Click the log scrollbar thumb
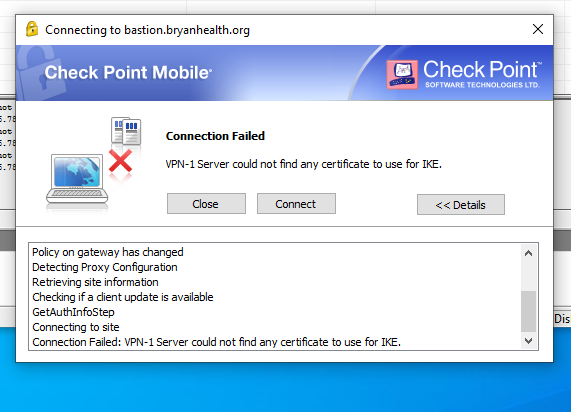571x412 pixels. tap(528, 311)
